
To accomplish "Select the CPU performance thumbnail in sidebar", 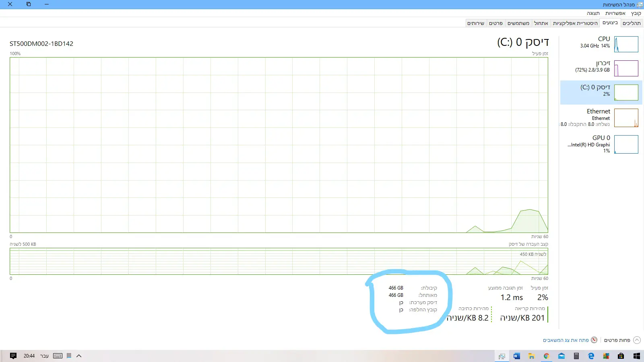I will (626, 44).
